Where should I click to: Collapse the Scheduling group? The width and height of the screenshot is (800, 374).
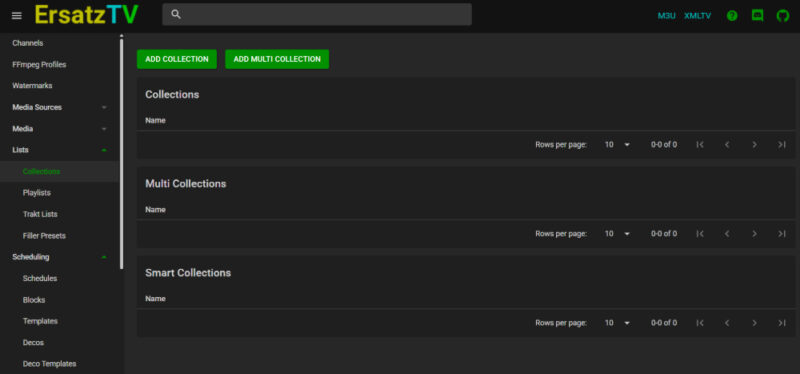click(60, 257)
